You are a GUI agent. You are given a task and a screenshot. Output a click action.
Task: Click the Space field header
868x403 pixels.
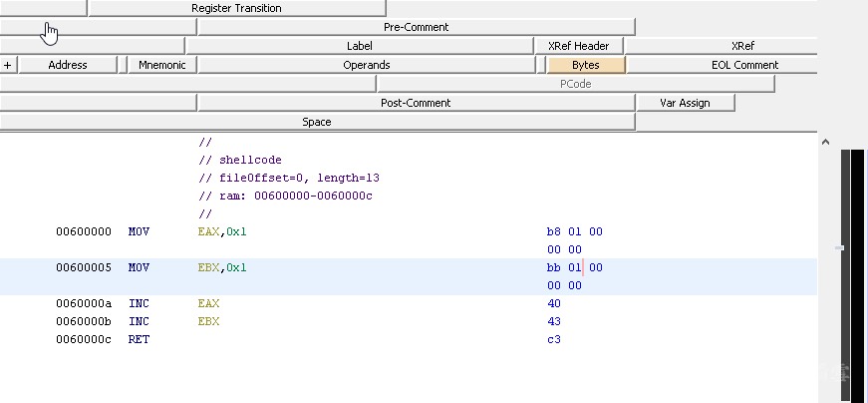[317, 122]
